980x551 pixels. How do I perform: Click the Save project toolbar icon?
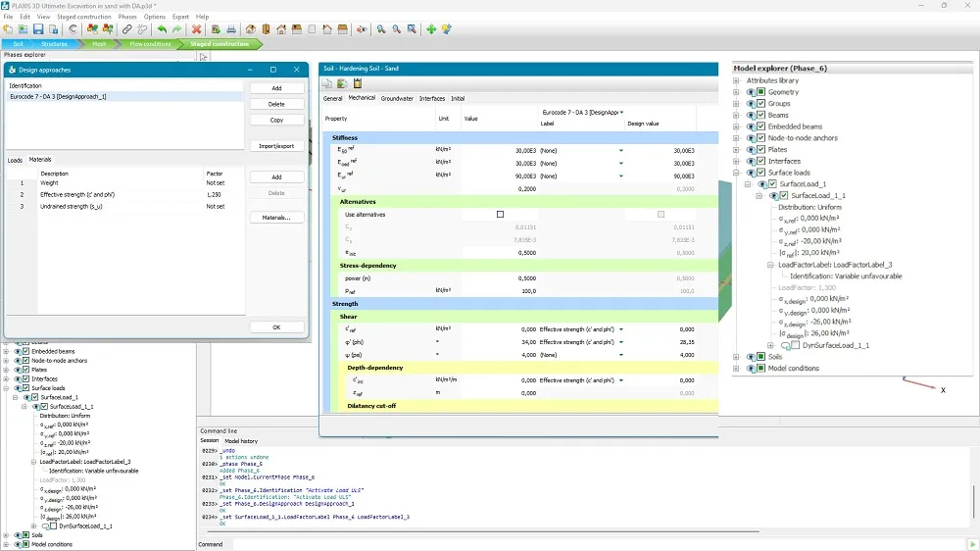pyautogui.click(x=38, y=29)
